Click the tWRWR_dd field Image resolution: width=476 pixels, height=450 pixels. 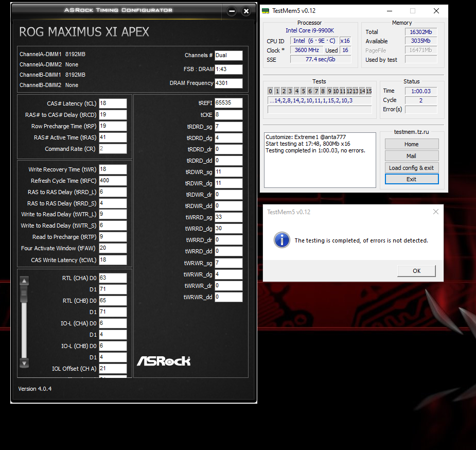click(x=228, y=297)
